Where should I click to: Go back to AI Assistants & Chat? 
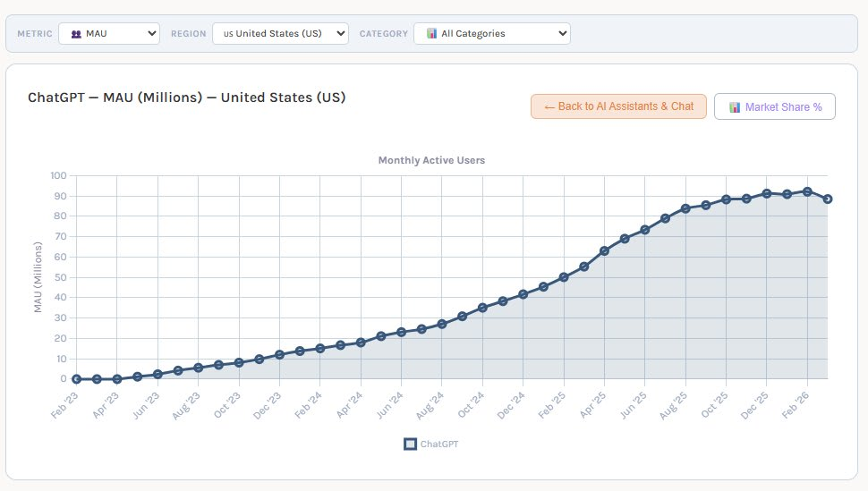(x=618, y=106)
